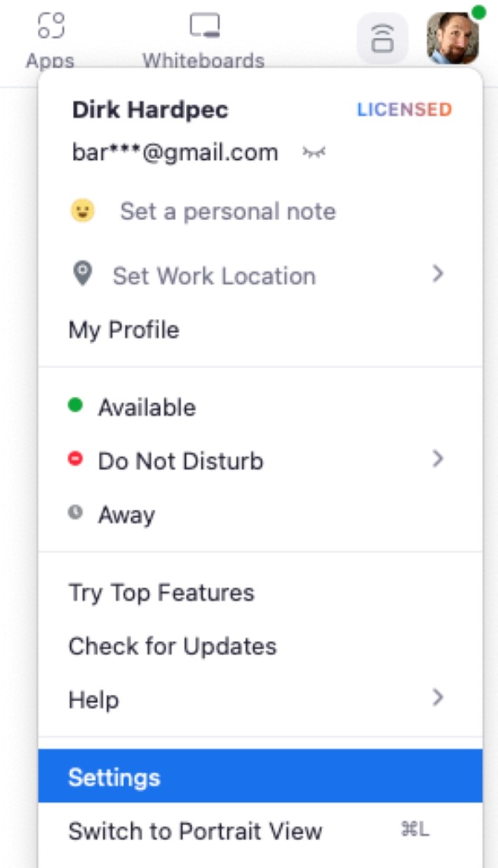Enable Do Not Disturb status
Viewport: 498px width, 868px height.
click(x=179, y=461)
